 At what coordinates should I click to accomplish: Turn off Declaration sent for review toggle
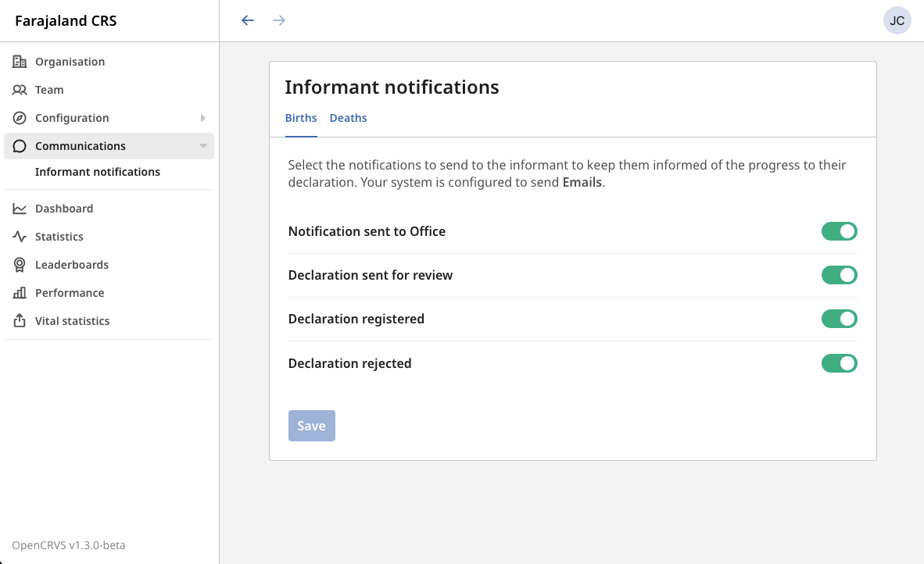click(x=839, y=275)
